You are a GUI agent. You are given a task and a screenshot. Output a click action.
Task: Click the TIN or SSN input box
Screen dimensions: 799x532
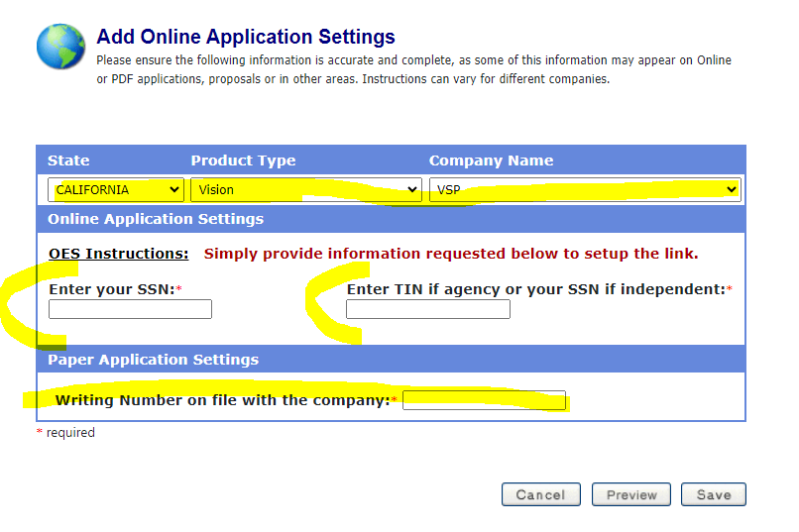[x=428, y=309]
